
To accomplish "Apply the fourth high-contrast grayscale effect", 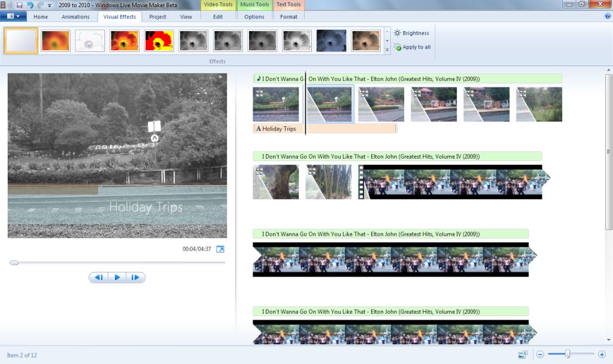I will pyautogui.click(x=297, y=41).
